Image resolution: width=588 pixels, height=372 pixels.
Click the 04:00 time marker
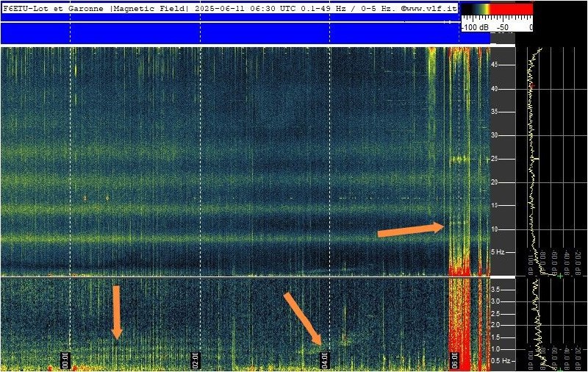pos(324,360)
